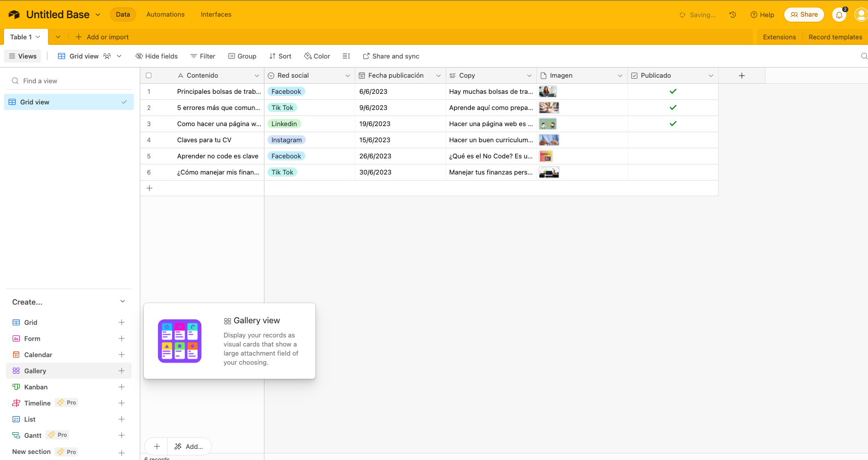
Task: Open the Red social column dropdown arrow
Action: pyautogui.click(x=347, y=76)
